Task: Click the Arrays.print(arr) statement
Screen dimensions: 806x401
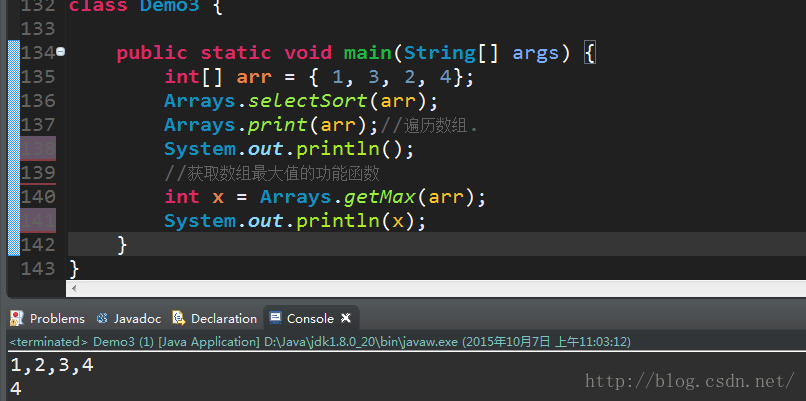Action: point(272,125)
